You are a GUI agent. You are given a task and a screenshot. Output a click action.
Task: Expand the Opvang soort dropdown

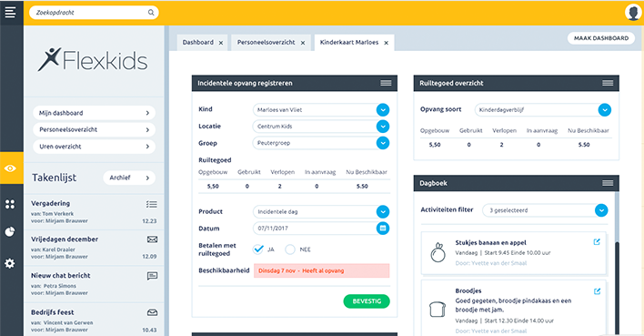point(605,110)
